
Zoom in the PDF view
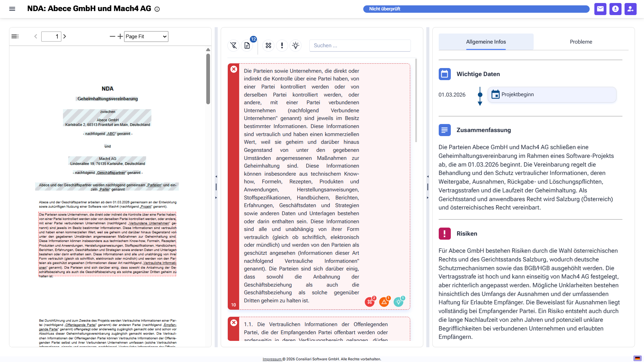pos(120,36)
